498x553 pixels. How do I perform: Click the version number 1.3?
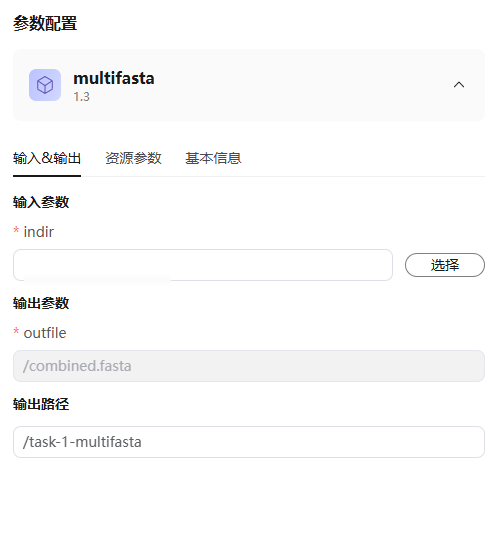coord(81,97)
